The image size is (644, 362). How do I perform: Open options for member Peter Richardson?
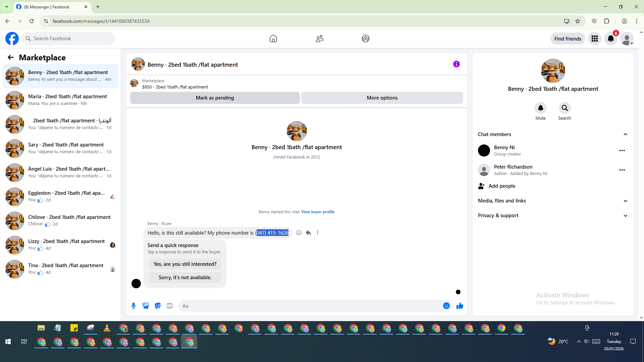[x=622, y=170]
